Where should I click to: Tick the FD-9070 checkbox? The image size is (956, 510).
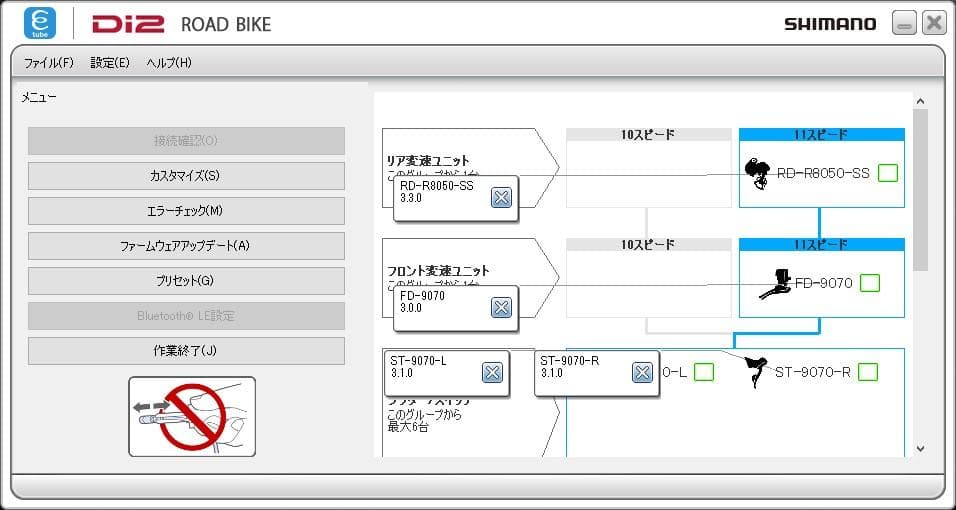click(x=870, y=283)
